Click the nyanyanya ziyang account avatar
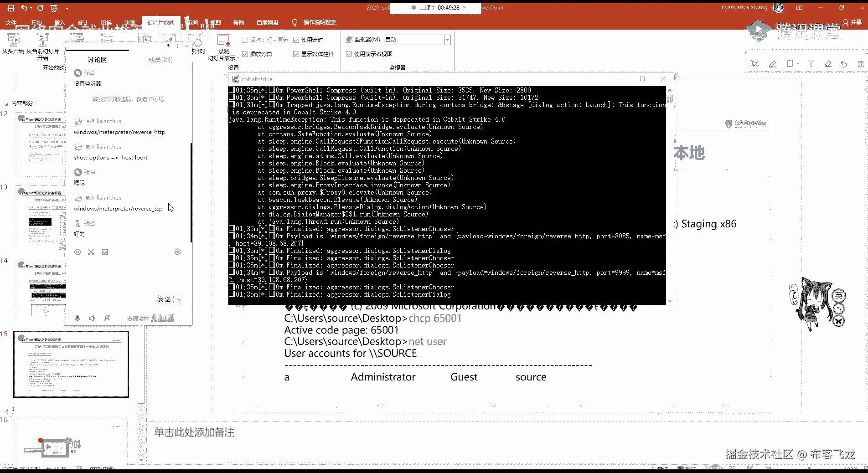 pos(778,8)
